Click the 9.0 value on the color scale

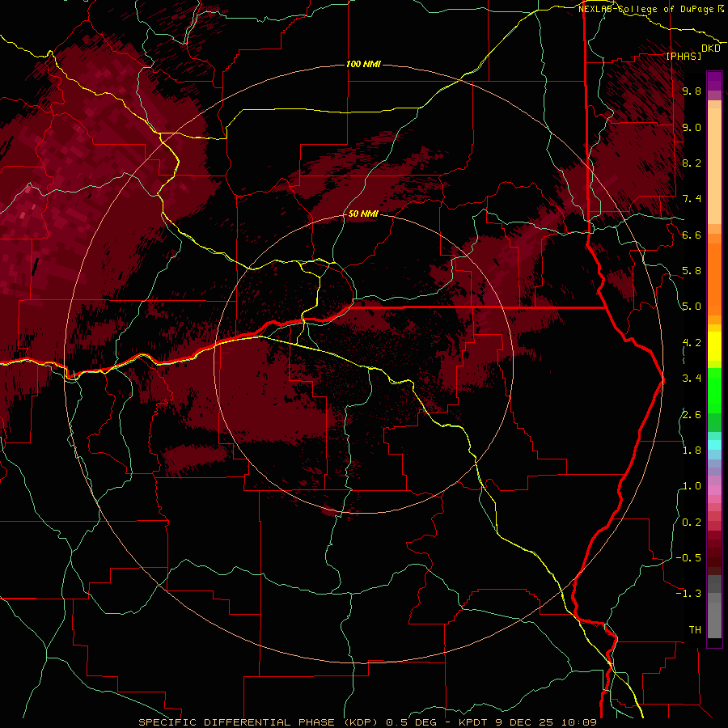(x=692, y=127)
